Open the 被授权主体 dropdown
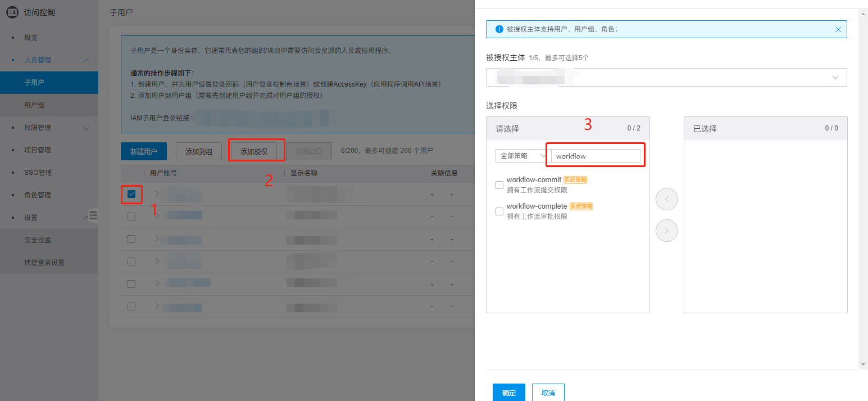Viewport: 868px width, 401px height. (666, 78)
